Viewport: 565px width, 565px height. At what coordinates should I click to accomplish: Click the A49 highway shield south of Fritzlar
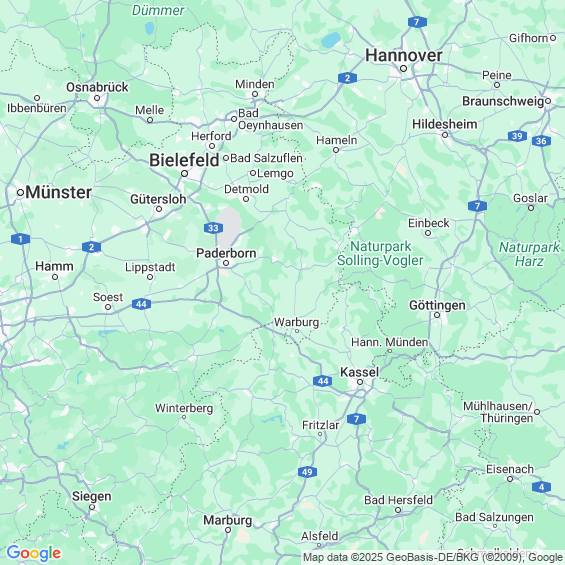pos(307,472)
